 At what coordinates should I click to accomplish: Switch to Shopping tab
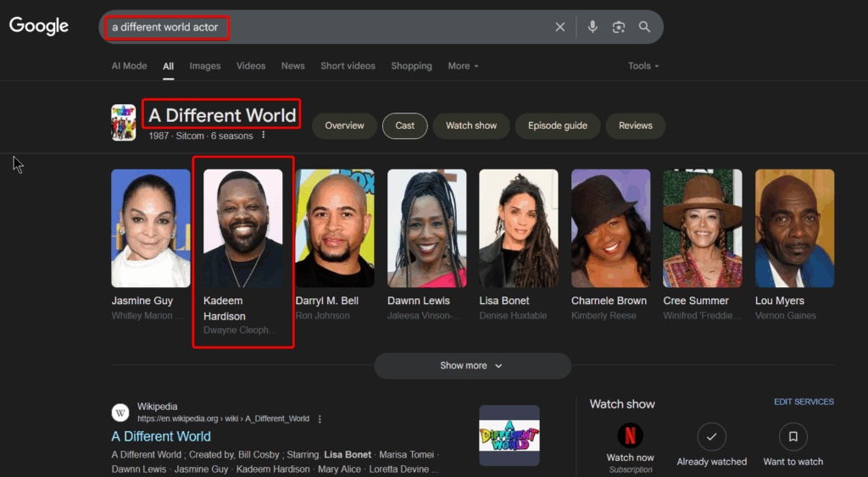coord(411,66)
